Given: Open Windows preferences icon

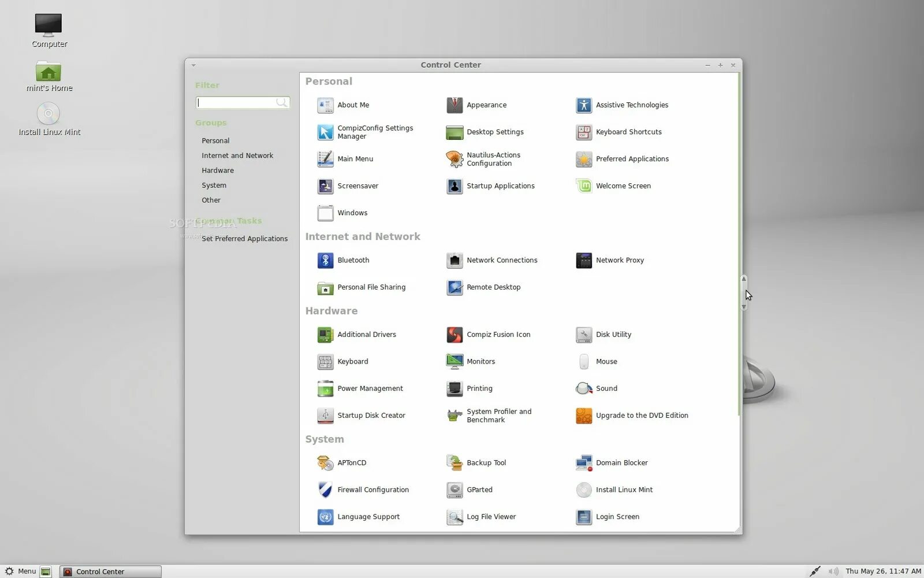Looking at the screenshot, I should point(325,213).
